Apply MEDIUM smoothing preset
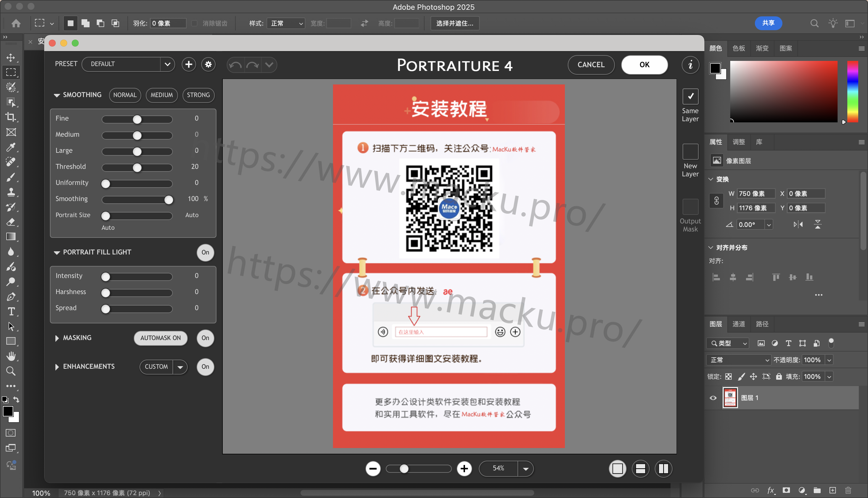 [x=162, y=95]
